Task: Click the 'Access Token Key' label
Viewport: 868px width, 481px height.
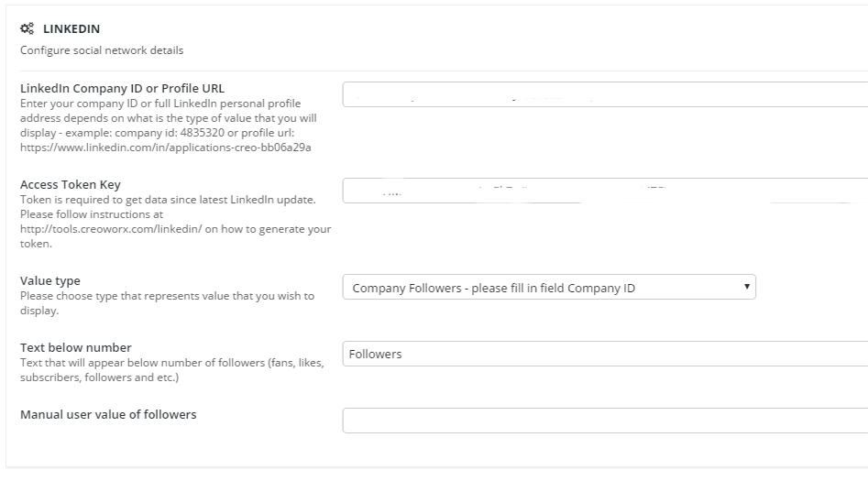Action: coord(71,185)
